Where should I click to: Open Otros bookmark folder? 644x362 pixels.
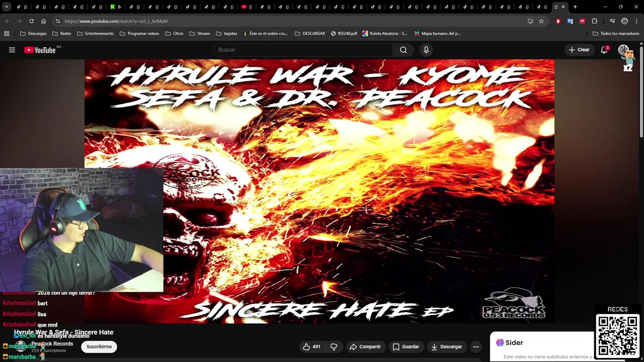(x=174, y=34)
